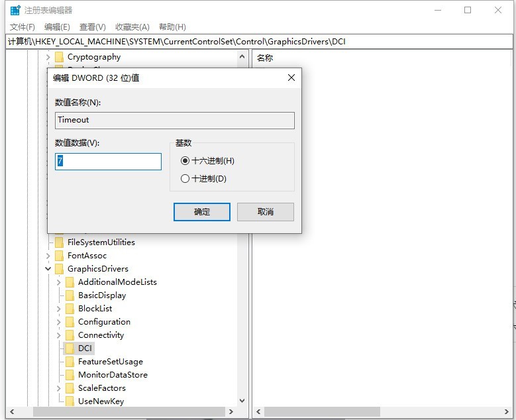The height and width of the screenshot is (420, 516).
Task: Expand the BlockList tree node
Action: click(x=58, y=309)
